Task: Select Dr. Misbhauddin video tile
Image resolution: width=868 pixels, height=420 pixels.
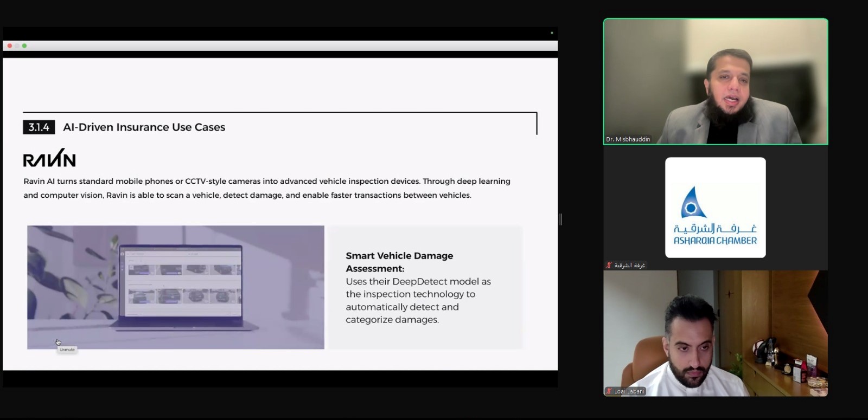Action: [x=716, y=81]
